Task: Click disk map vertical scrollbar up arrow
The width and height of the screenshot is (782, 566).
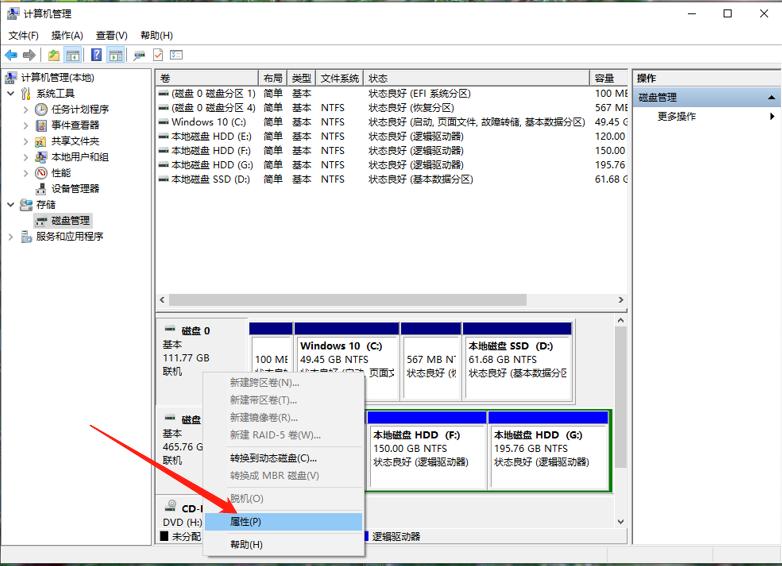Action: coord(620,321)
